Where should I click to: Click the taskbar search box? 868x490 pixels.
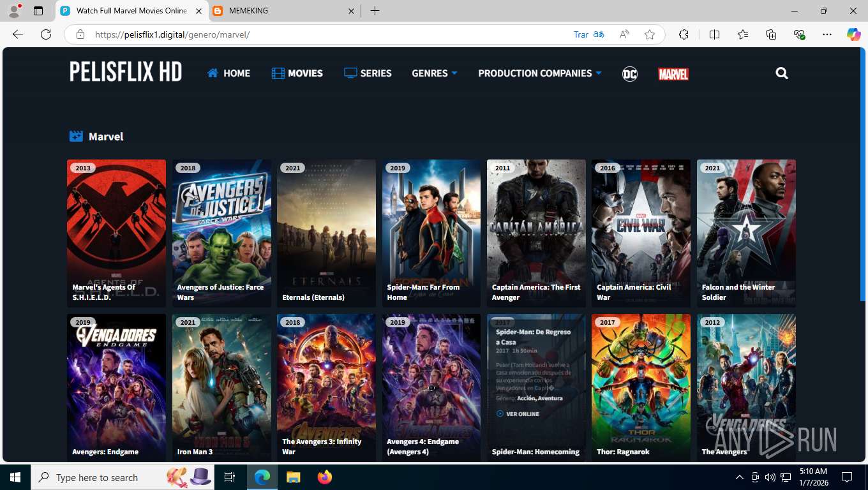click(124, 477)
